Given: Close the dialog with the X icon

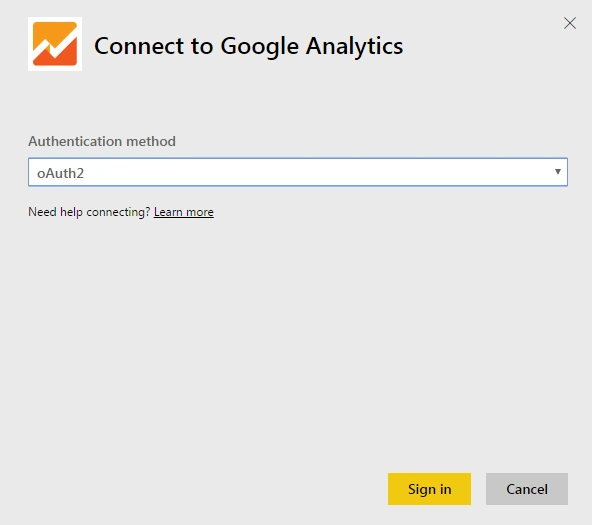Looking at the screenshot, I should click(x=570, y=23).
